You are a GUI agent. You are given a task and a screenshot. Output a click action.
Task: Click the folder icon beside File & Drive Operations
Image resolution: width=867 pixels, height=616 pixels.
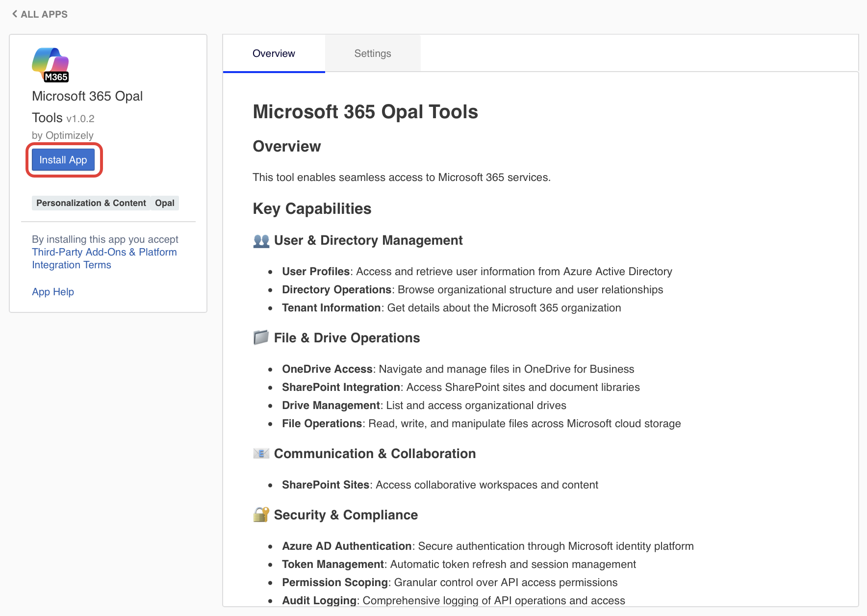261,337
